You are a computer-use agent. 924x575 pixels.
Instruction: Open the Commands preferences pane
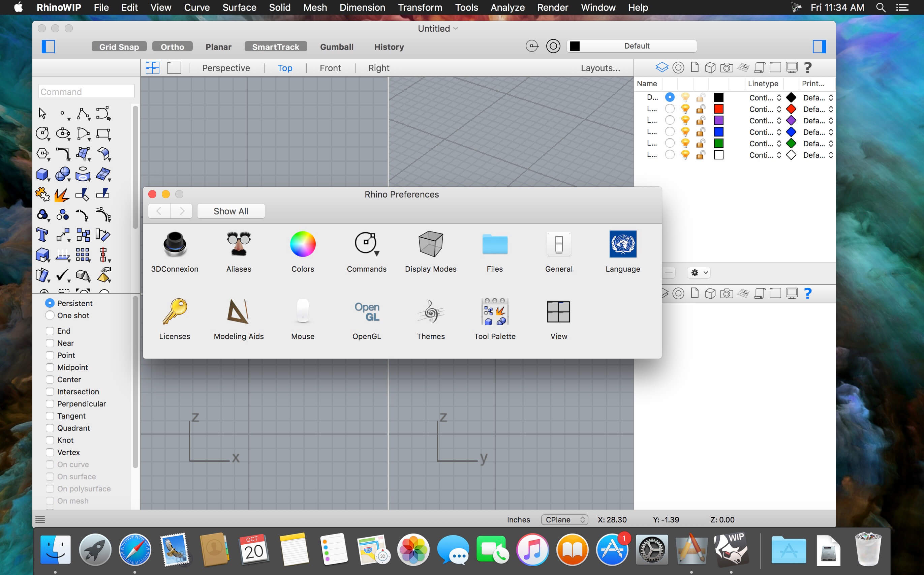pos(366,251)
